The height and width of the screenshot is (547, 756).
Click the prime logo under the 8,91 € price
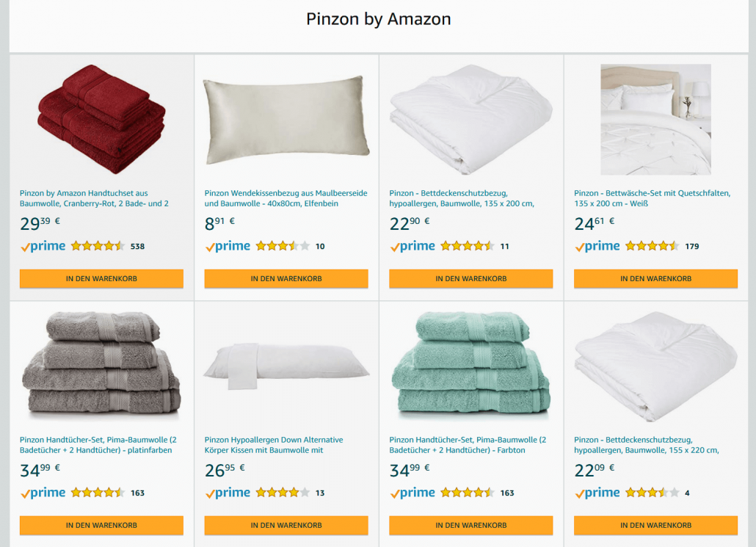click(x=228, y=247)
